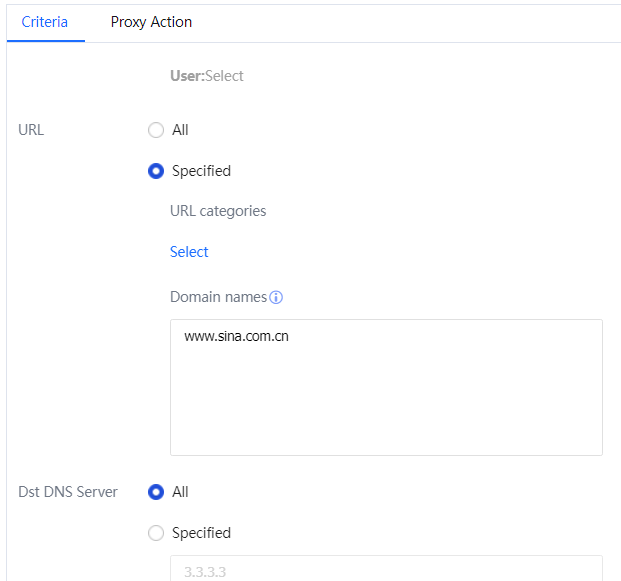The image size is (621, 581).
Task: Choose the URL Specified radio button
Action: tap(156, 171)
